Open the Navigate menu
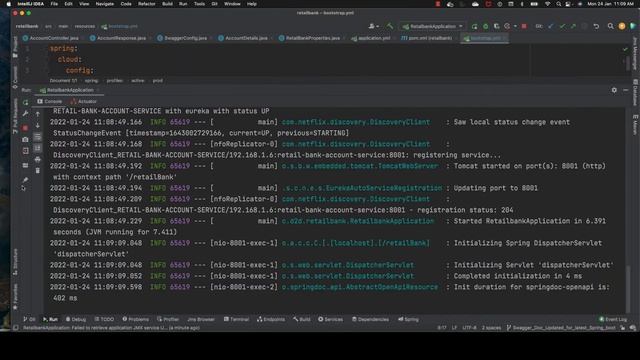 (105, 4)
